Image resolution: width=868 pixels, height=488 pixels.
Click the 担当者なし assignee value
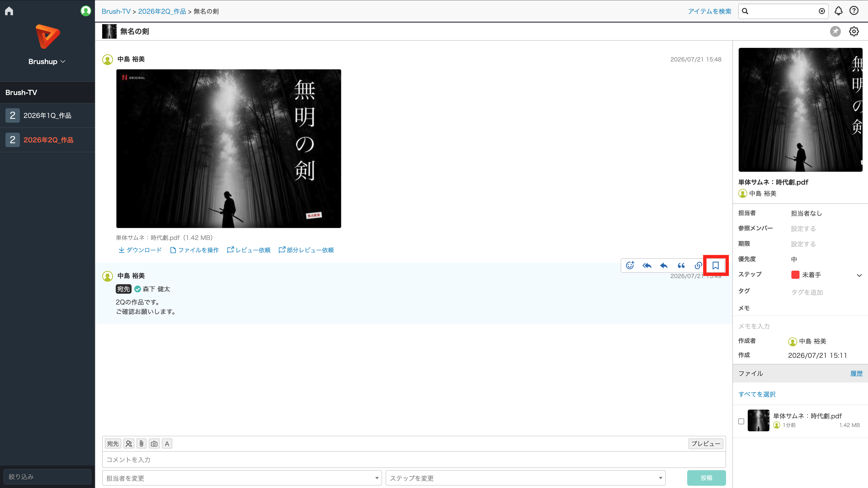pyautogui.click(x=806, y=213)
